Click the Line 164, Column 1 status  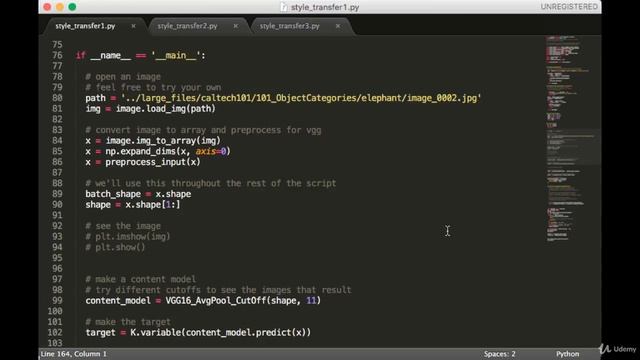click(73, 354)
